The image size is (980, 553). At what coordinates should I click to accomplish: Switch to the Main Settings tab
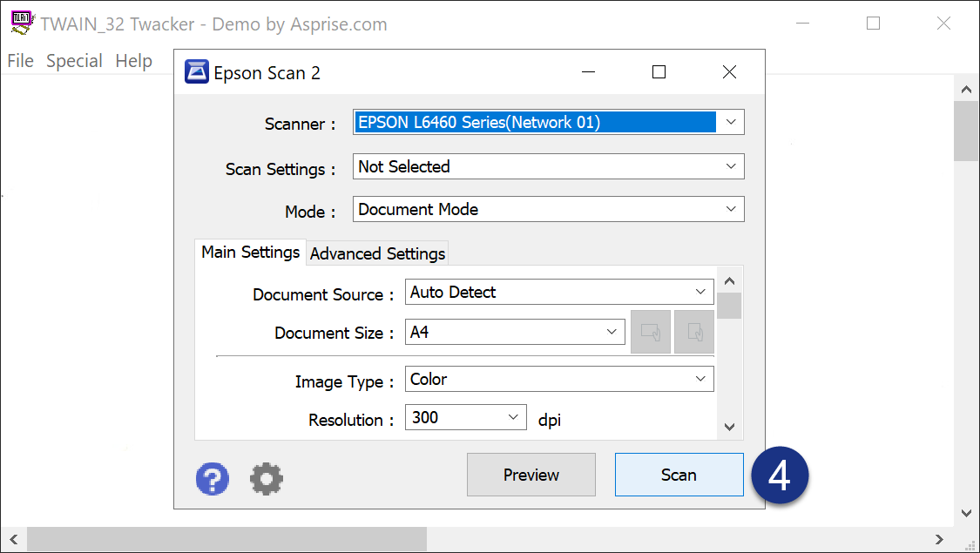pos(250,253)
